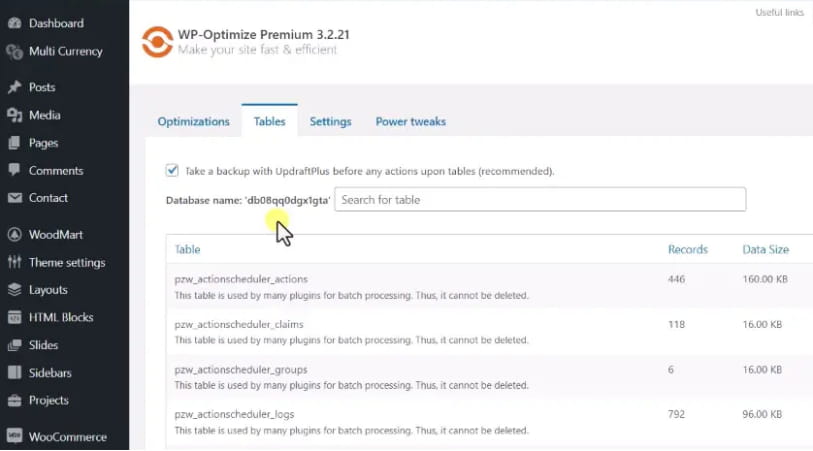Click the Comments speech bubble icon
813x451 pixels.
14,171
